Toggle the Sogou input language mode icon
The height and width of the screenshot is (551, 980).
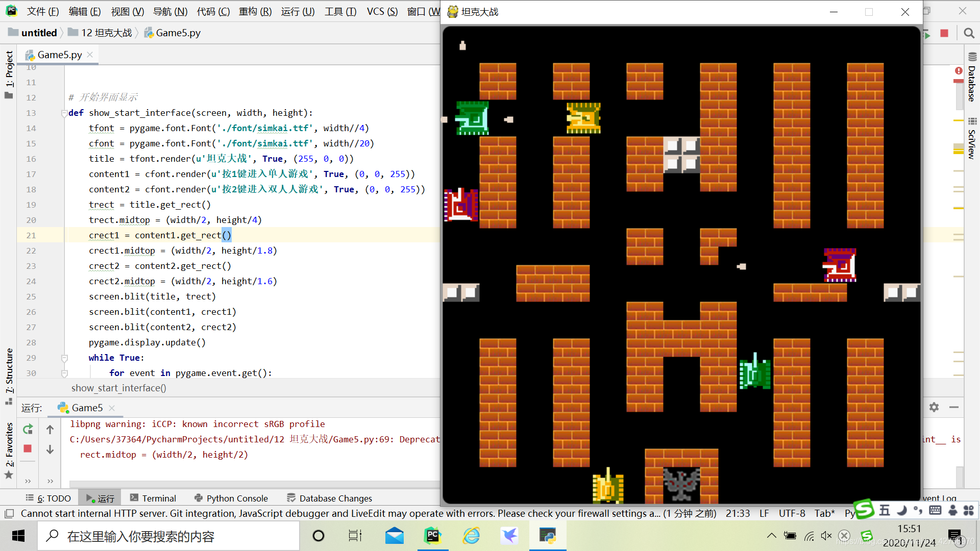[884, 510]
